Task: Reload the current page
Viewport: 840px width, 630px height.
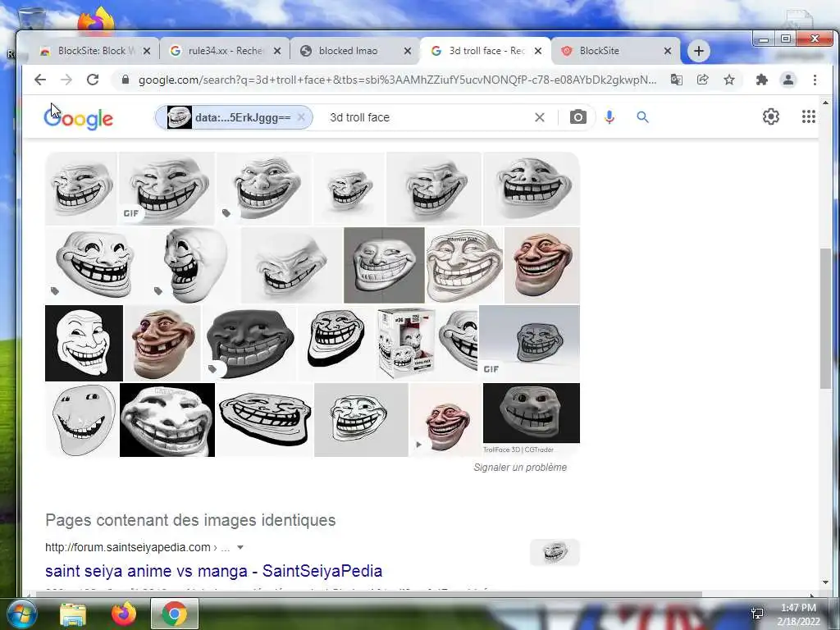Action: point(93,80)
